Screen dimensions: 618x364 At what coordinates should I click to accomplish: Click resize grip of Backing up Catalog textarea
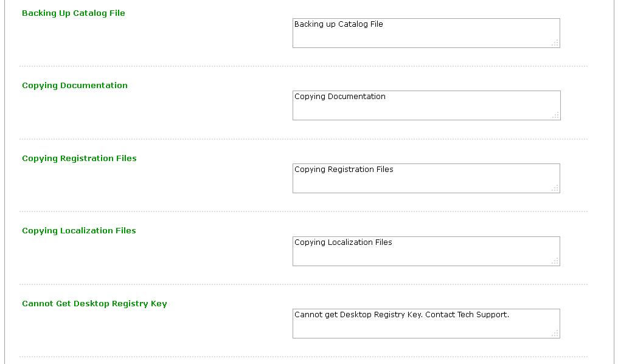(x=555, y=43)
